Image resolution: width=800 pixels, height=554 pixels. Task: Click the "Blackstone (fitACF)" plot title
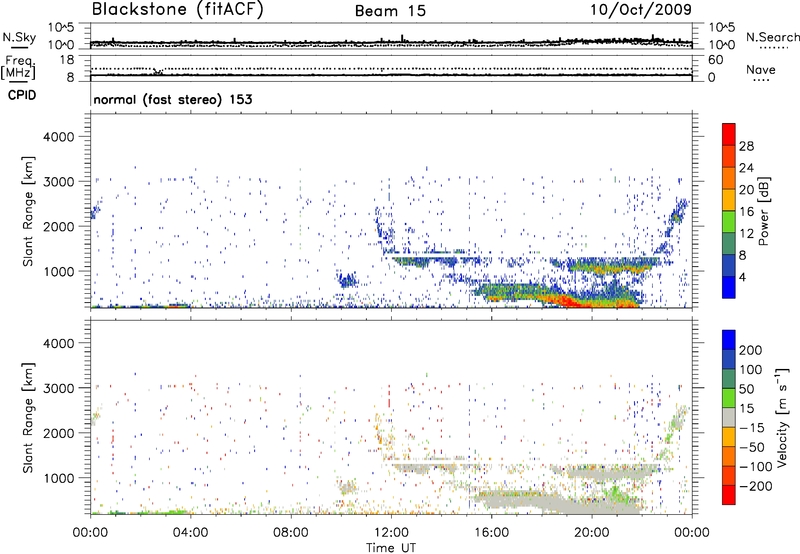(x=178, y=9)
